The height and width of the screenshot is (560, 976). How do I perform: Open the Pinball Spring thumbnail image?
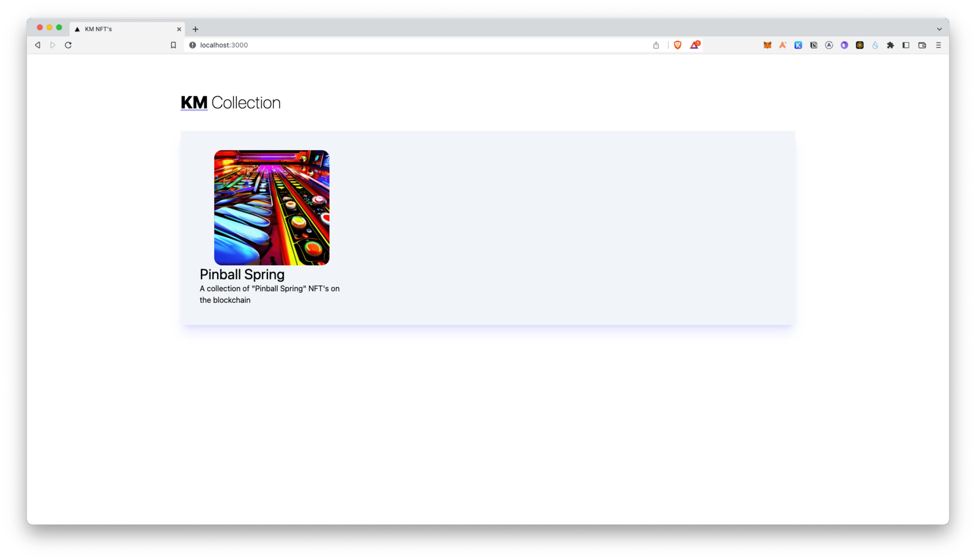pyautogui.click(x=272, y=208)
